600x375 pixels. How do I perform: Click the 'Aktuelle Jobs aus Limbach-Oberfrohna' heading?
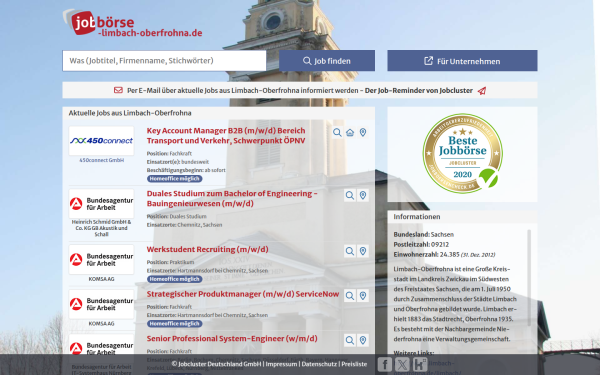point(130,113)
